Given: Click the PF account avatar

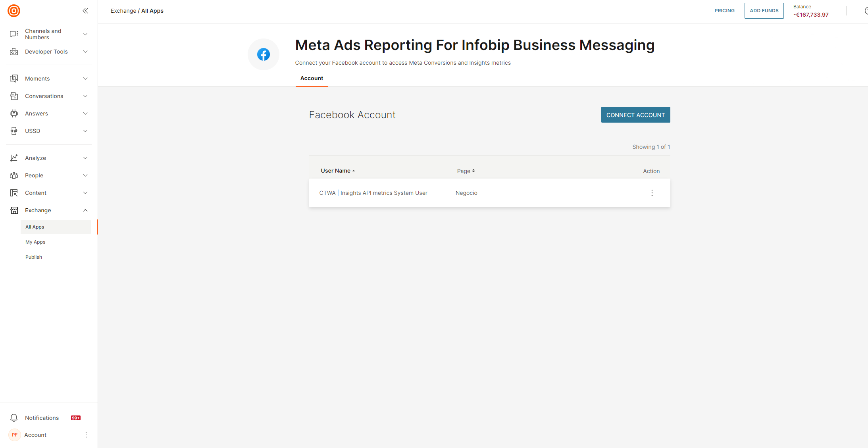Looking at the screenshot, I should point(15,435).
